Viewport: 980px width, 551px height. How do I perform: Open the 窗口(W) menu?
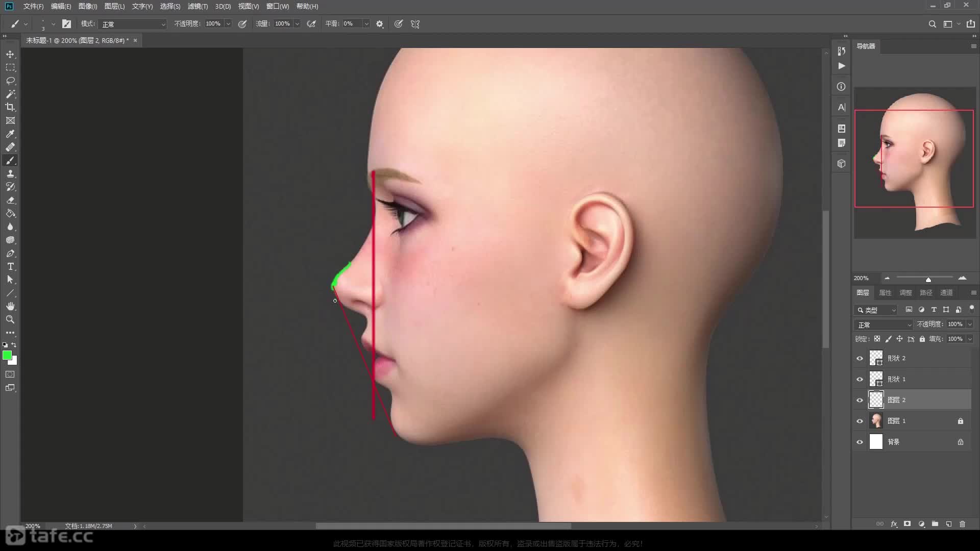coord(278,6)
